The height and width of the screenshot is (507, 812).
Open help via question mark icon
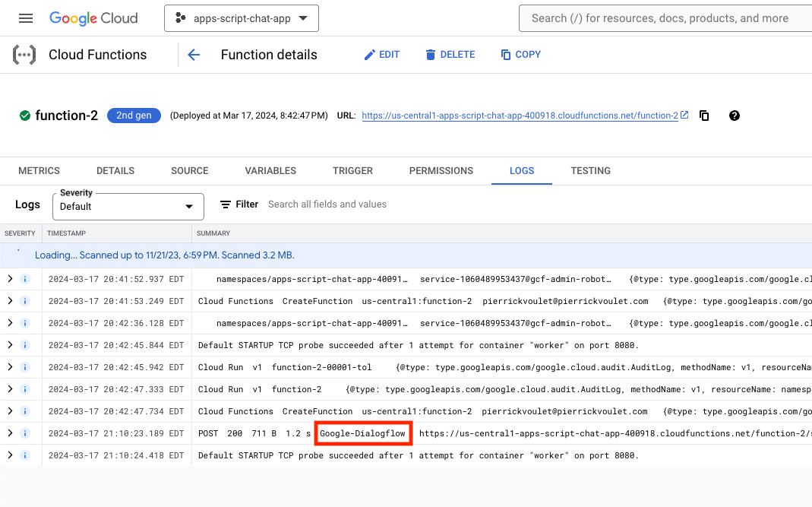[x=734, y=116]
